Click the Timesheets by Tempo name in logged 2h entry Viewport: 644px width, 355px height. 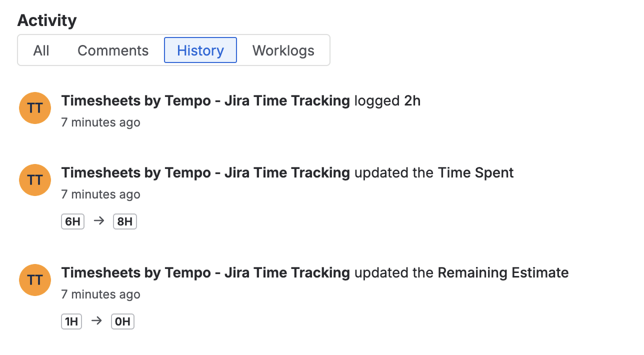click(205, 100)
